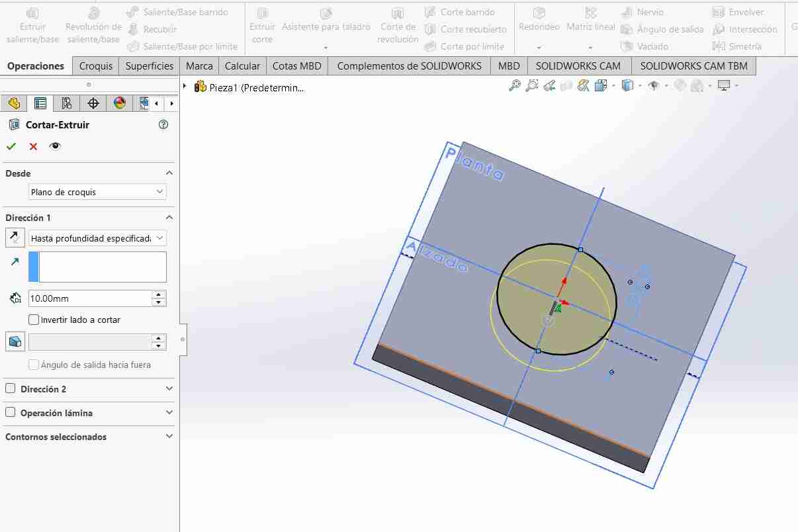Click the direction reference selection box

pos(97,267)
